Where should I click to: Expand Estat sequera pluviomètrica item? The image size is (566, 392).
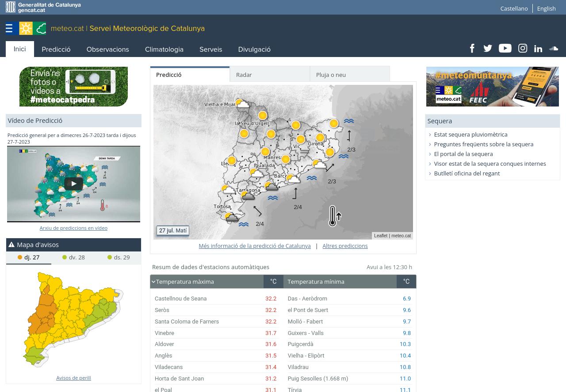click(470, 134)
